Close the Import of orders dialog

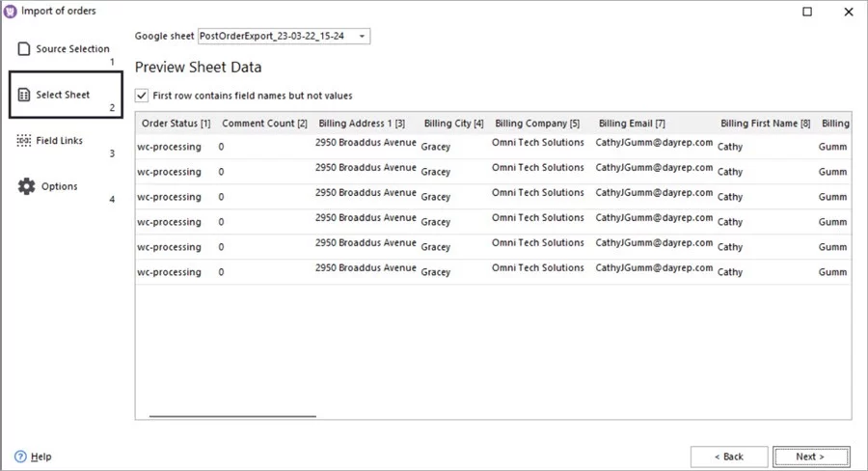848,12
